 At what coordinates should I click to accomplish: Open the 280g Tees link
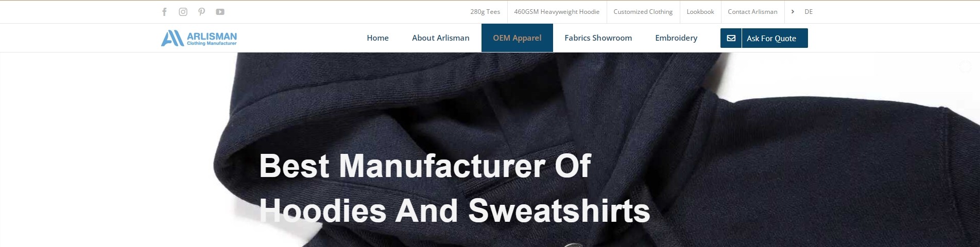point(485,11)
